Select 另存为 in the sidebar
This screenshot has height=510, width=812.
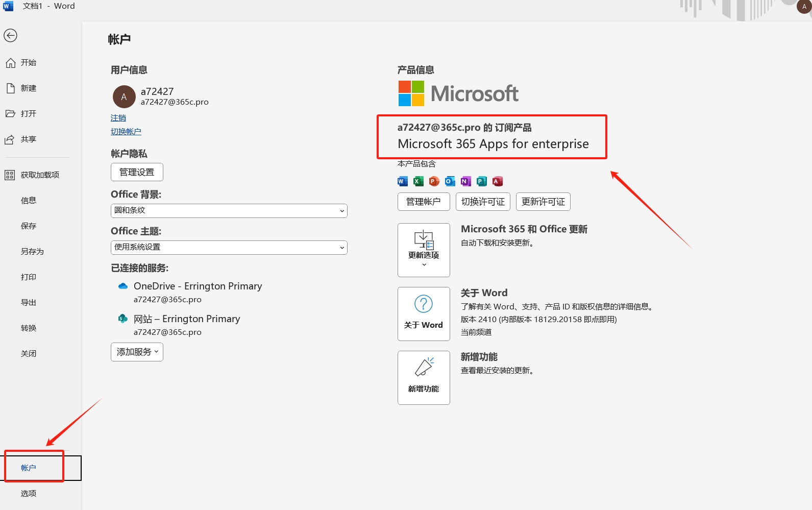(32, 252)
